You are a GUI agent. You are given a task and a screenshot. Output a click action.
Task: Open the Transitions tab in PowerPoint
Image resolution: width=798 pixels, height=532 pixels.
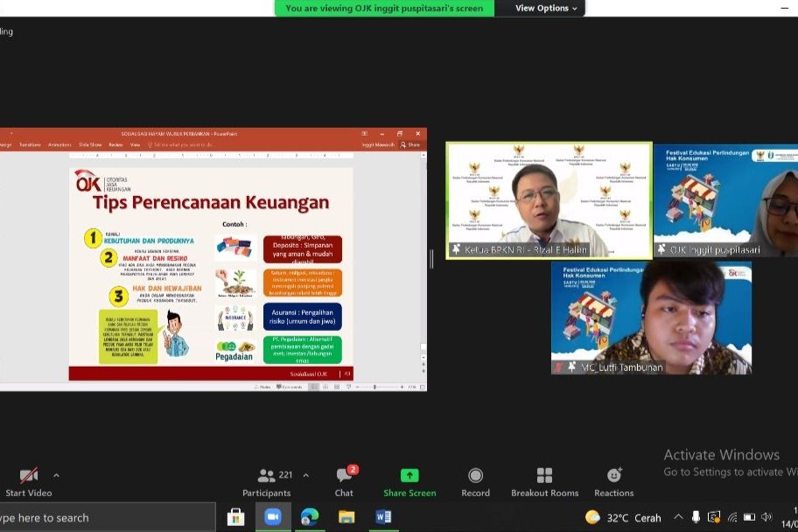30,145
